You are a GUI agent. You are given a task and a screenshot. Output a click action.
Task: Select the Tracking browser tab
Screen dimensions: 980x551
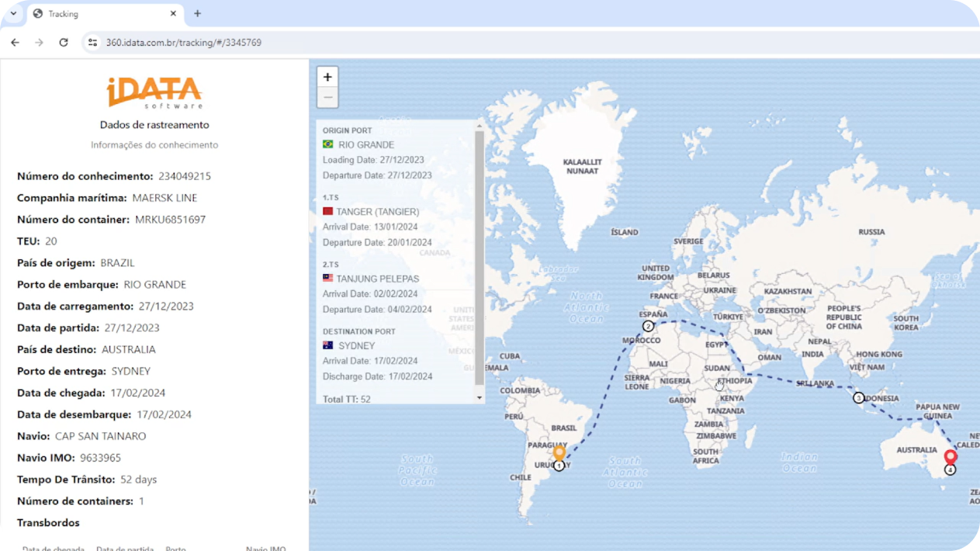pos(104,14)
